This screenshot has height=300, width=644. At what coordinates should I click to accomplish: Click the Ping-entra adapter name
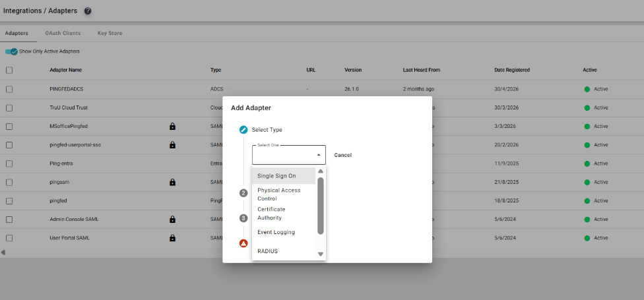[61, 164]
